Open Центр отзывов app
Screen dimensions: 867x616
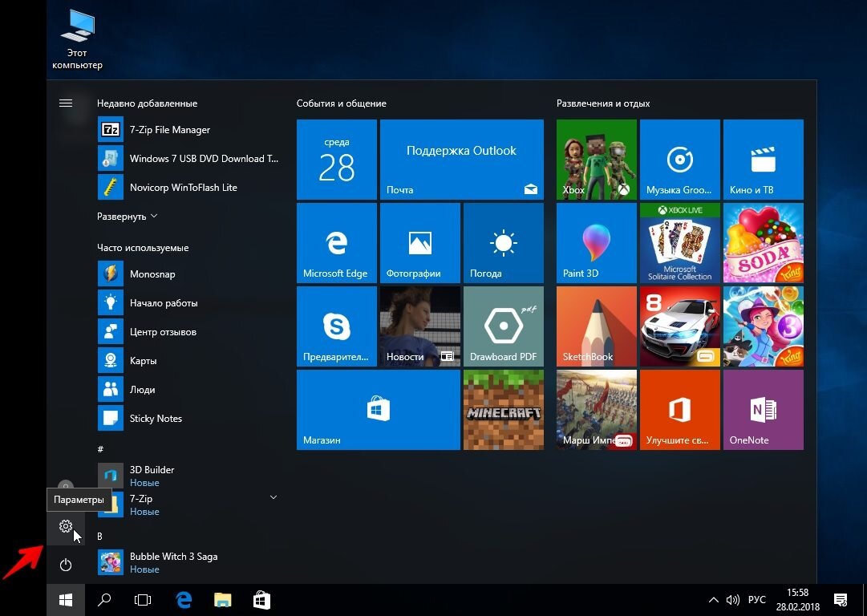click(x=188, y=331)
